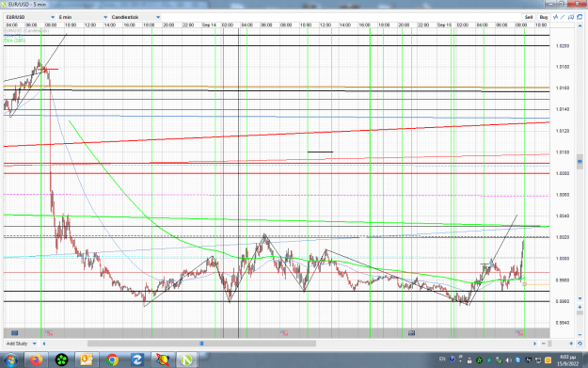Select the trend line drawing tool

point(563,17)
